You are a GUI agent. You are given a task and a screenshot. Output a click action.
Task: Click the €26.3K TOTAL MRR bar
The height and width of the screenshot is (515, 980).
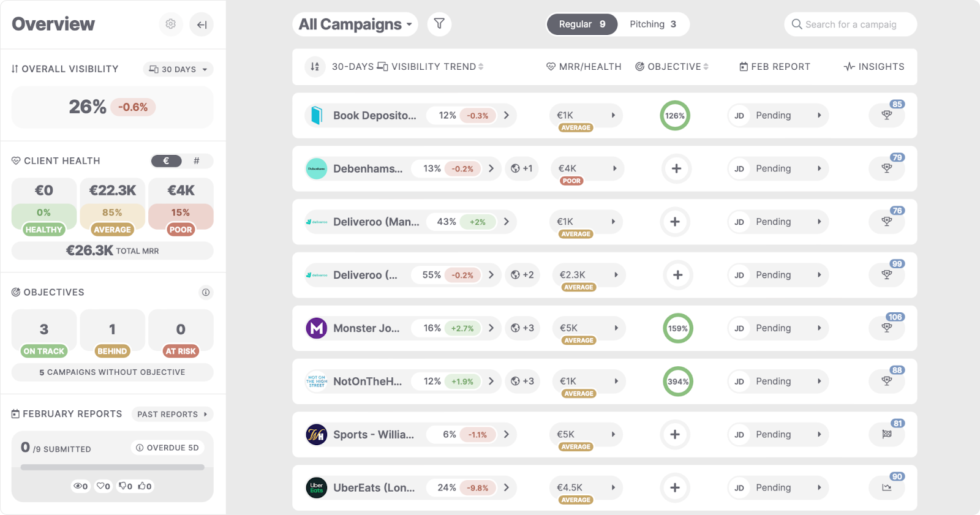tap(112, 250)
